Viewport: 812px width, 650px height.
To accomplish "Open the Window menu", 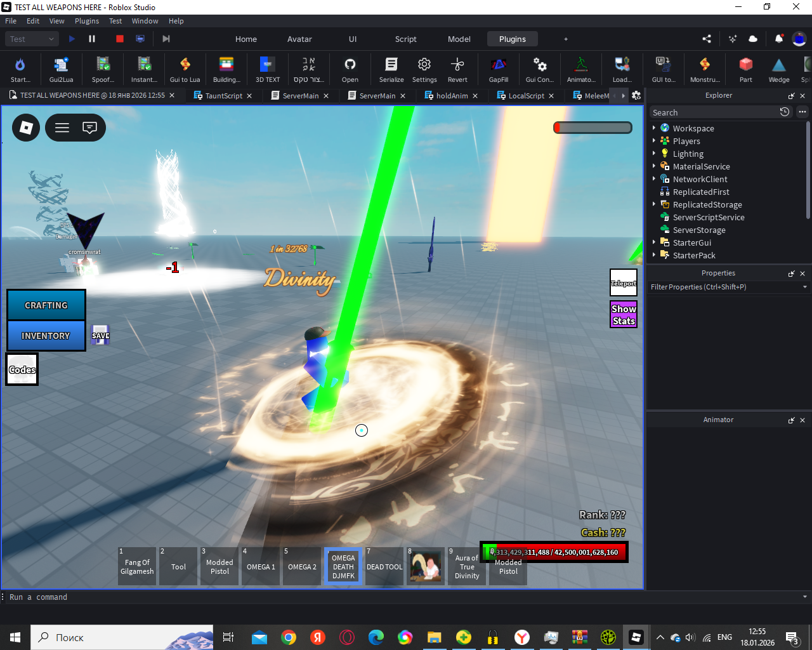I will (x=145, y=21).
